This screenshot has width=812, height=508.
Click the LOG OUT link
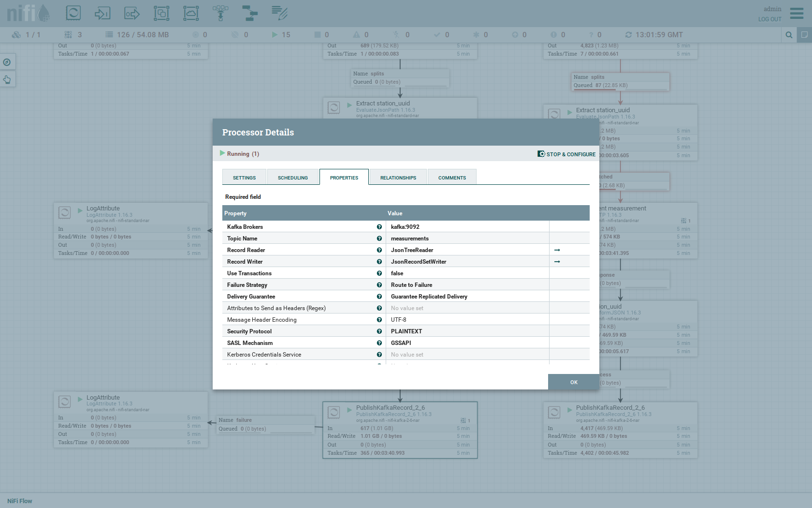(x=769, y=19)
